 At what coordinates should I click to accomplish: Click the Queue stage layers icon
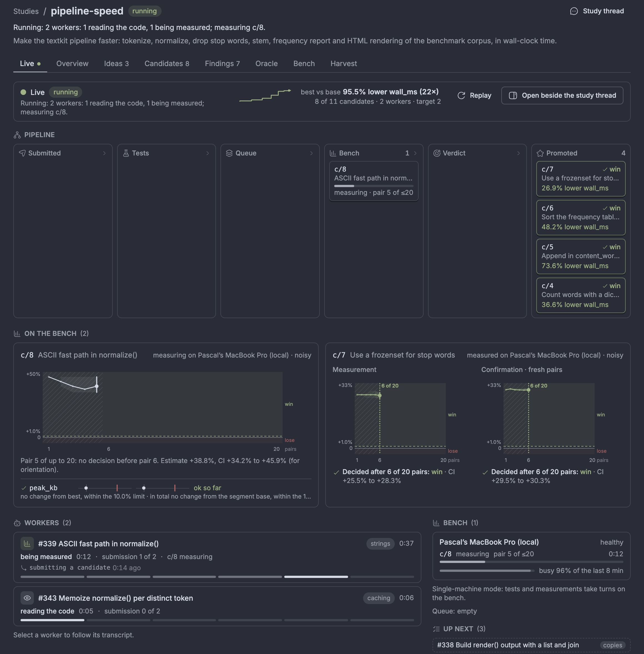click(229, 153)
